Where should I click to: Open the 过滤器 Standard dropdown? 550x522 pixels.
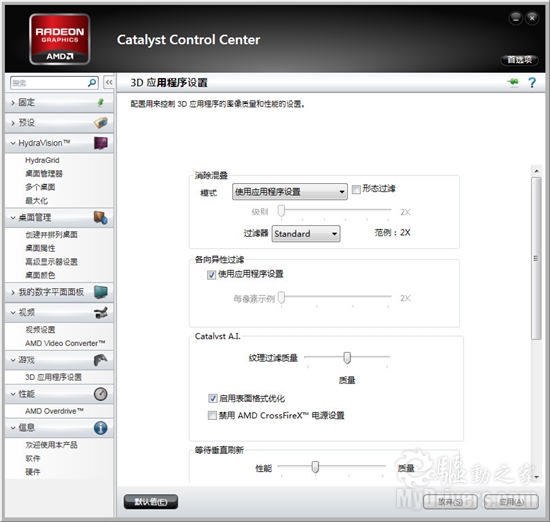[x=306, y=234]
